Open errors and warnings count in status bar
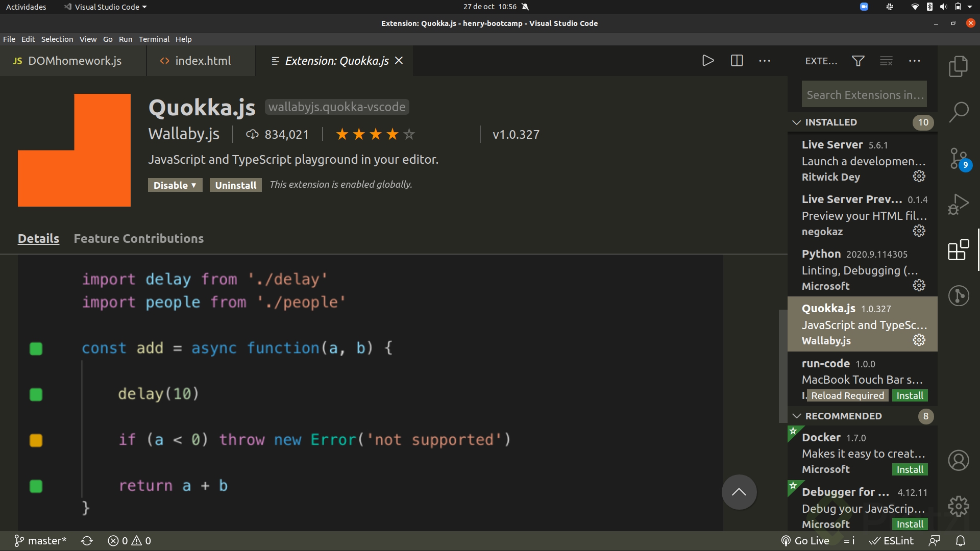980x551 pixels. coord(130,541)
